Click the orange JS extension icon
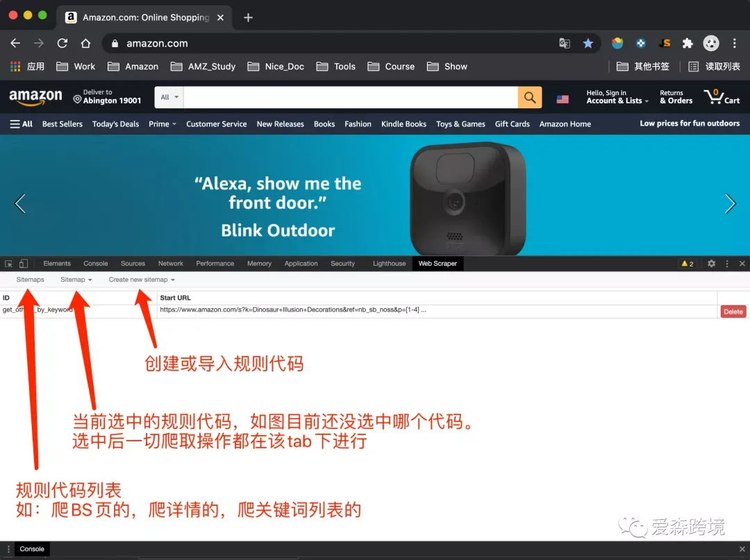This screenshot has height=560, width=750. pyautogui.click(x=665, y=44)
